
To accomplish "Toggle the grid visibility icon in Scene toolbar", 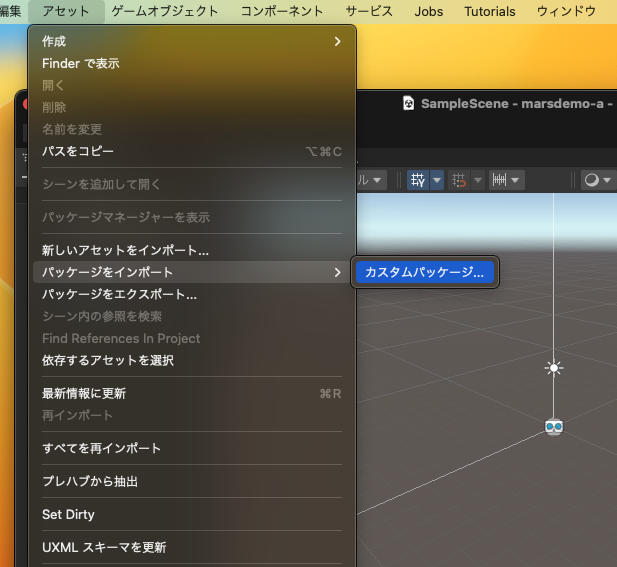I will [x=418, y=180].
